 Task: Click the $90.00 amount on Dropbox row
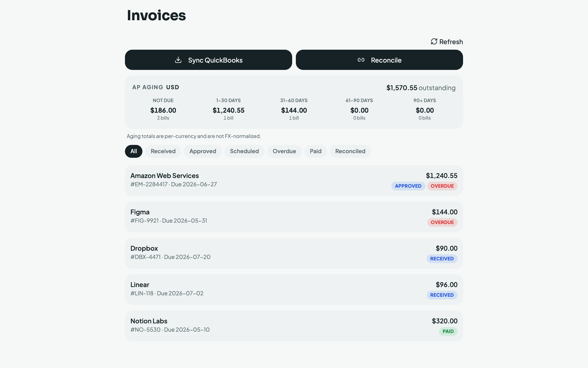447,248
